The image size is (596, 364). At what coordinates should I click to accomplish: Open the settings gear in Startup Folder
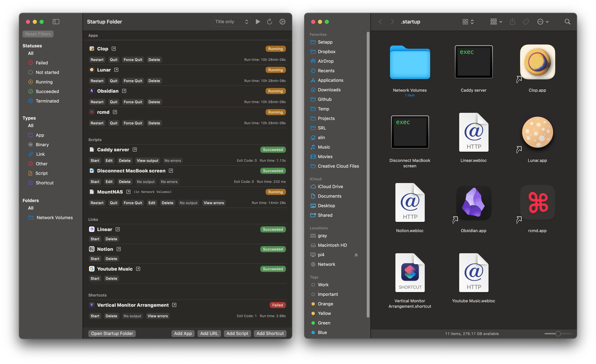[x=282, y=22]
